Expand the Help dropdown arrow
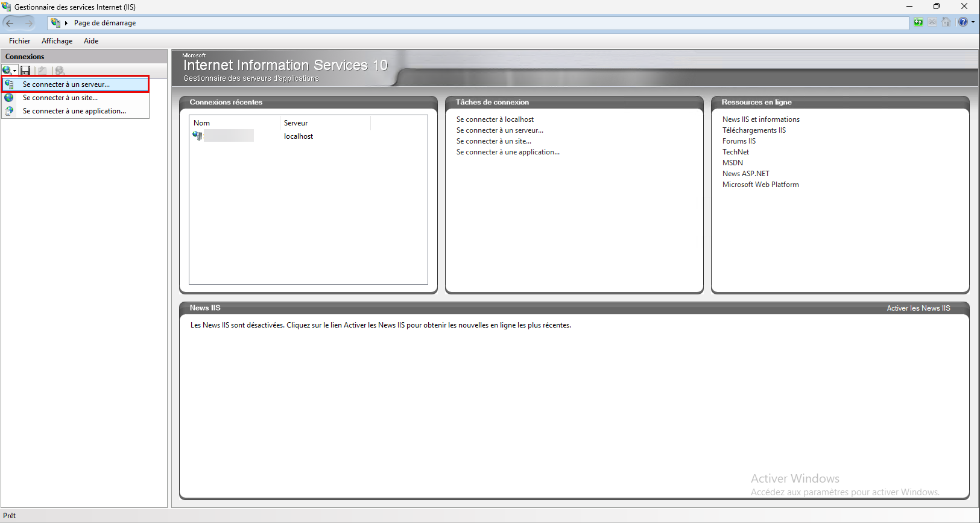 [973, 22]
